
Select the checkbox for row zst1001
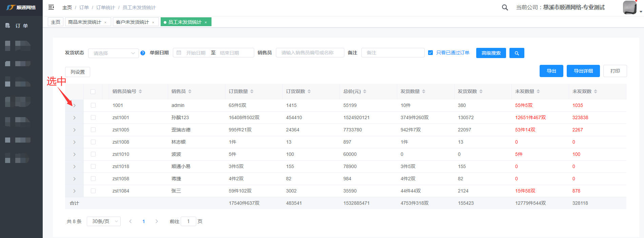(93, 117)
